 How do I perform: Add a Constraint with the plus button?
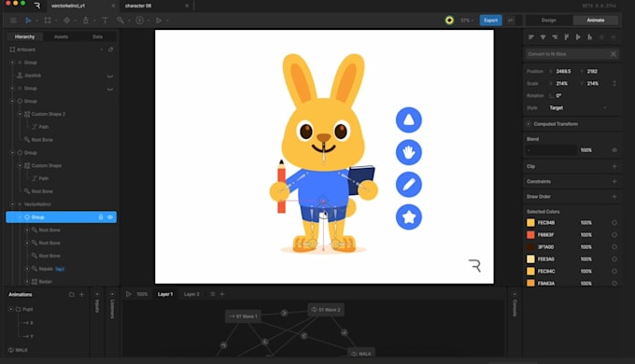click(x=614, y=181)
